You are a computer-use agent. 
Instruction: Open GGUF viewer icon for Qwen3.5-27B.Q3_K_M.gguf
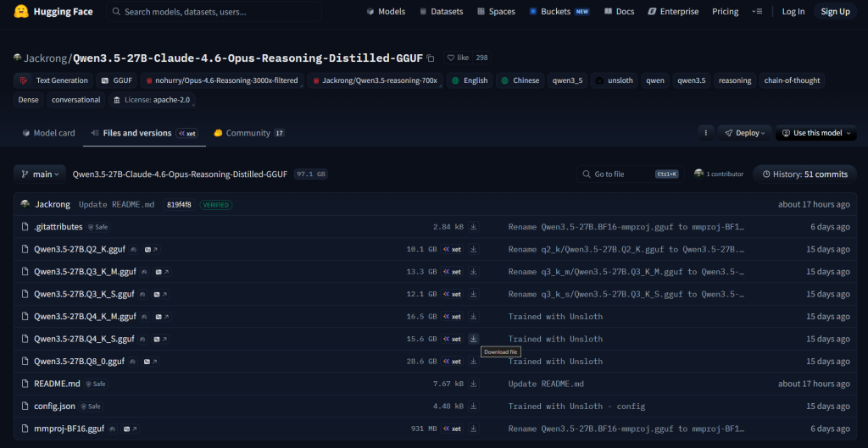(158, 272)
